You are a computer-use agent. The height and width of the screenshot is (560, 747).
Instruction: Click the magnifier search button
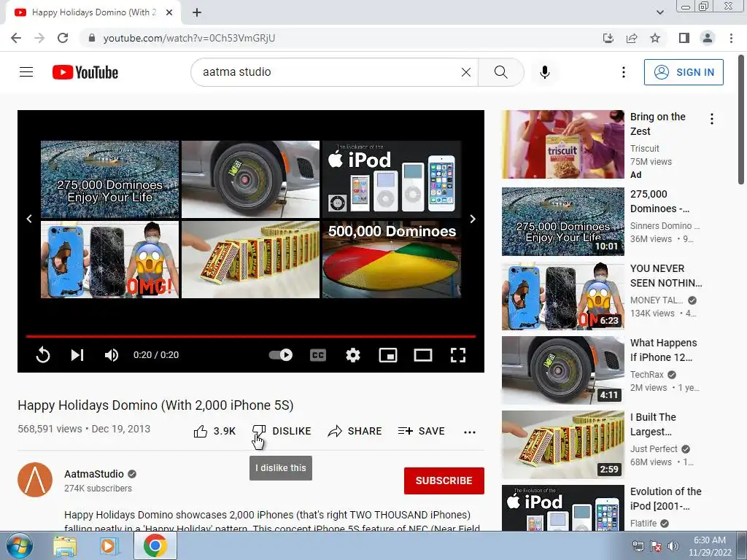500,72
